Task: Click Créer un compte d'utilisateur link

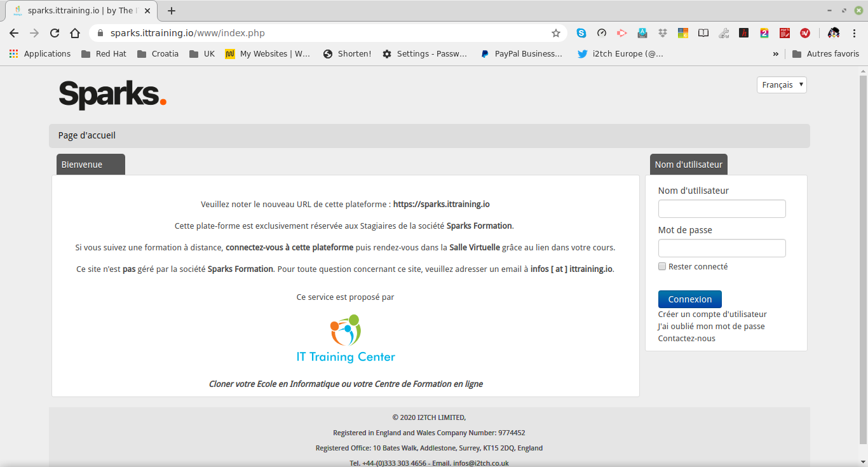Action: coord(712,315)
